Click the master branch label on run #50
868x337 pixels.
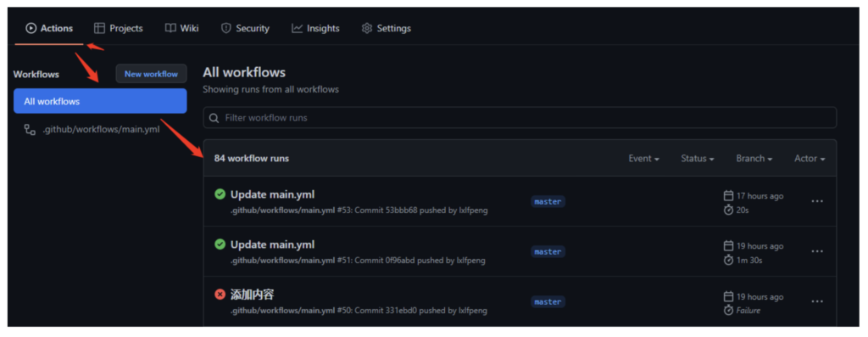pos(548,302)
